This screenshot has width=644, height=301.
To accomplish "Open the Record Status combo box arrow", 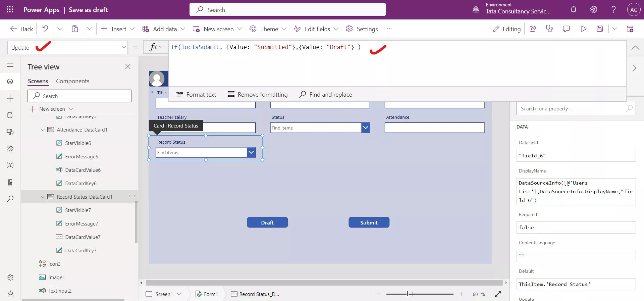I will pos(251,152).
